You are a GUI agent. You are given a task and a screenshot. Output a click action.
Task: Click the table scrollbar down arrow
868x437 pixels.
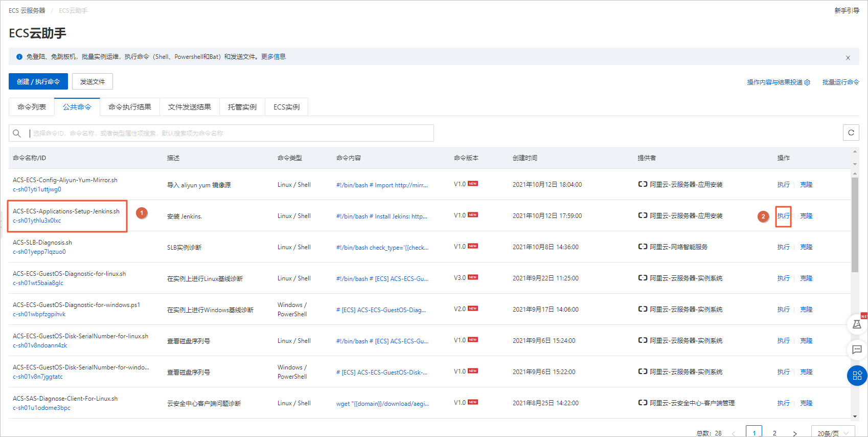tap(855, 417)
